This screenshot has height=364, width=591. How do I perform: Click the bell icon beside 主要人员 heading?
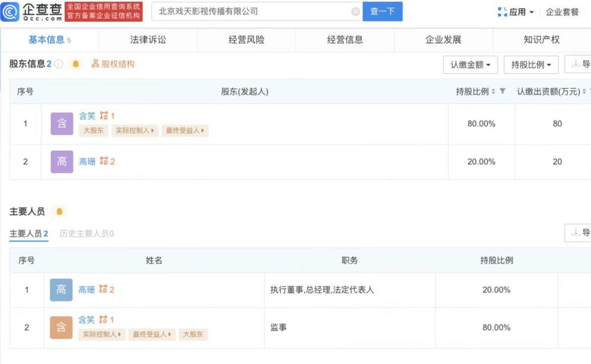click(59, 212)
